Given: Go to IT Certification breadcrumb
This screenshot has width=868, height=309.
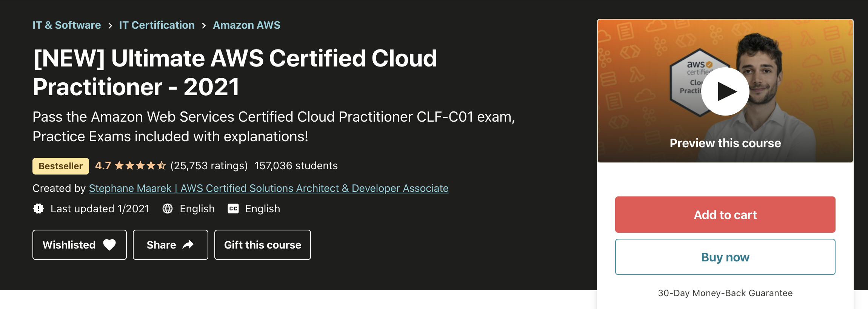Looking at the screenshot, I should (x=157, y=25).
